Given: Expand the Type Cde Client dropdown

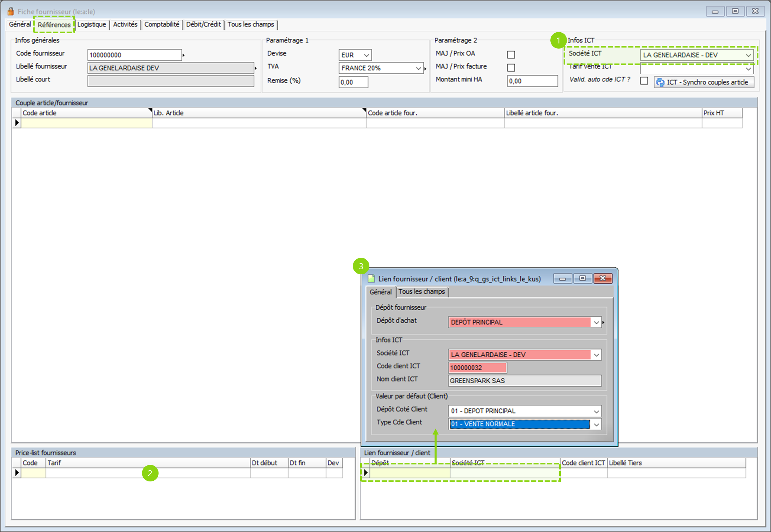Looking at the screenshot, I should (596, 424).
